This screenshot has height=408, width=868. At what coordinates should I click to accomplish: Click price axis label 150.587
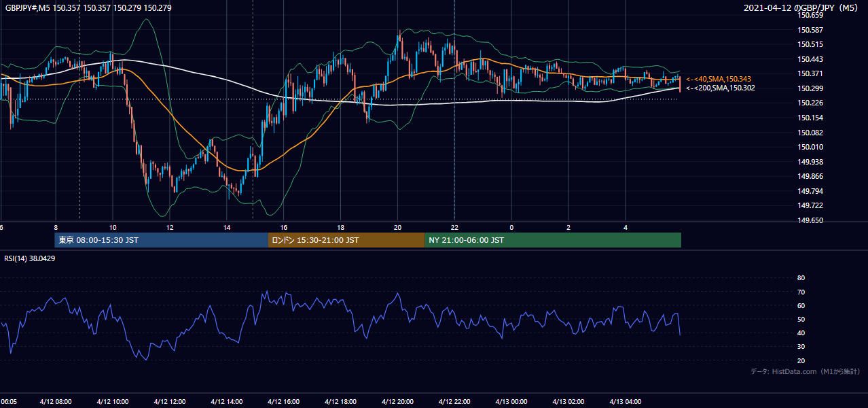810,30
